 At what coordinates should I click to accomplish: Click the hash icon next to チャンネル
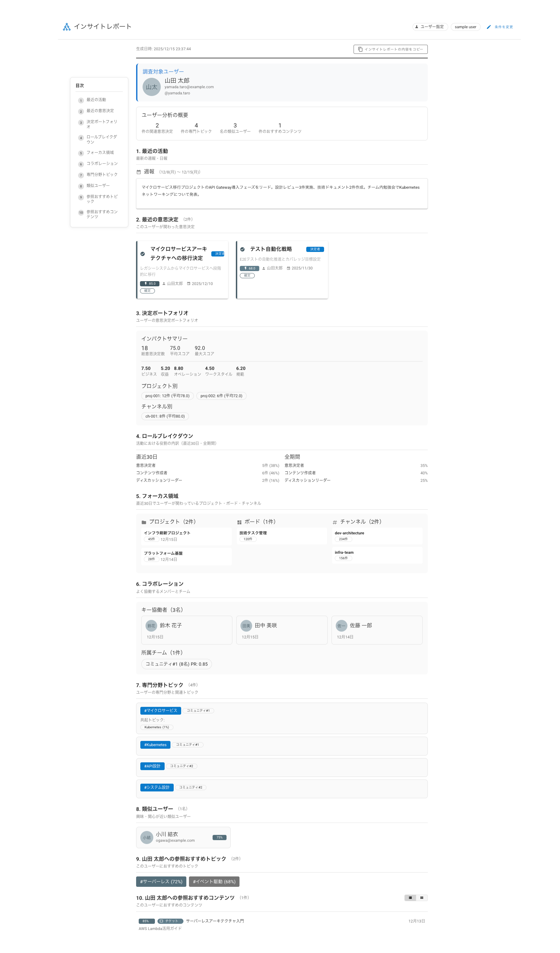click(334, 522)
